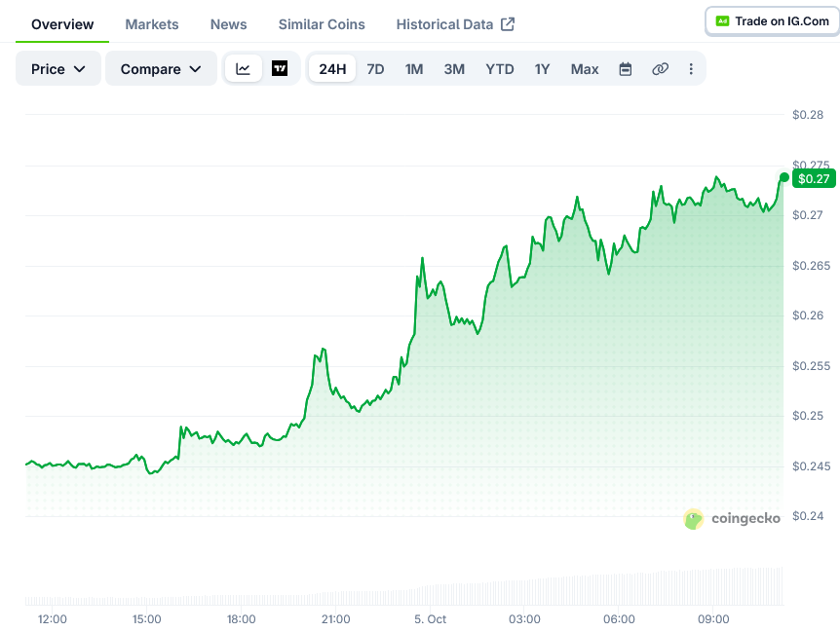Click the 21:00 time axis label
This screenshot has height=632, width=840.
[x=336, y=619]
